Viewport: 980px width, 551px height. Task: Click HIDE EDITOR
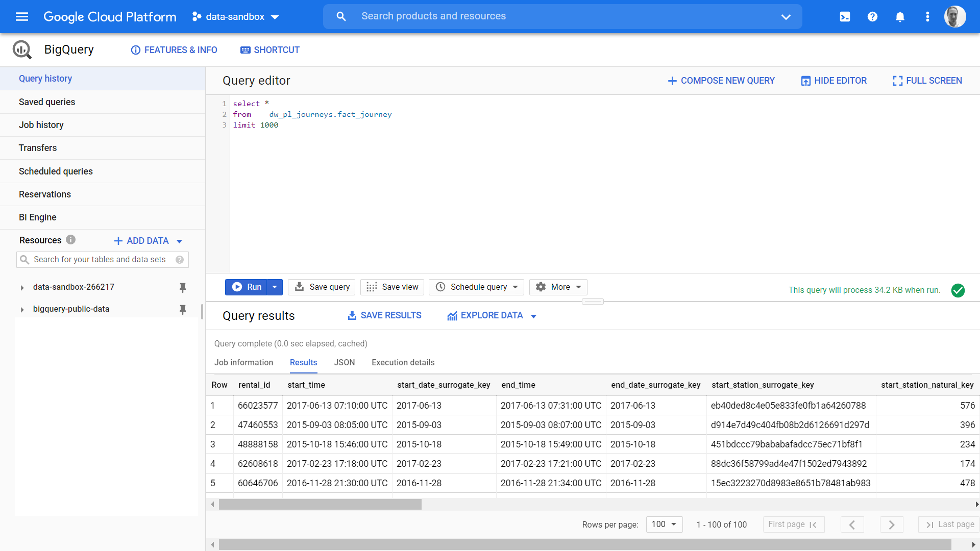point(834,81)
